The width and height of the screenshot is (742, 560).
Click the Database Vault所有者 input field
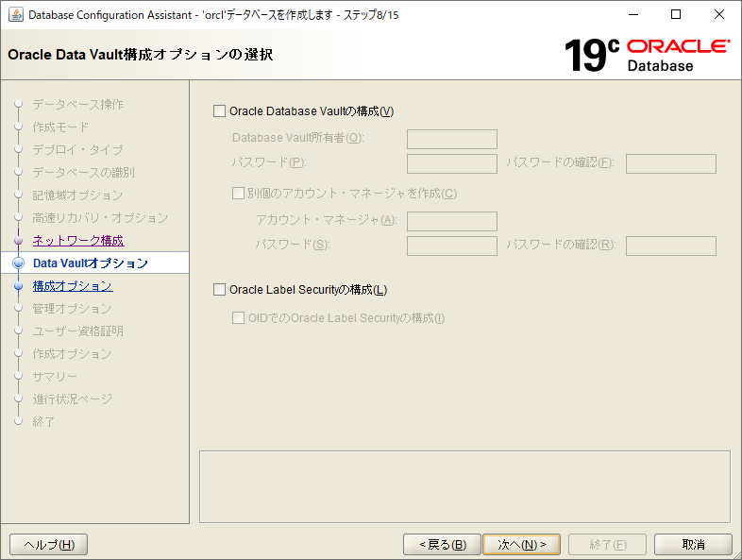click(x=452, y=139)
